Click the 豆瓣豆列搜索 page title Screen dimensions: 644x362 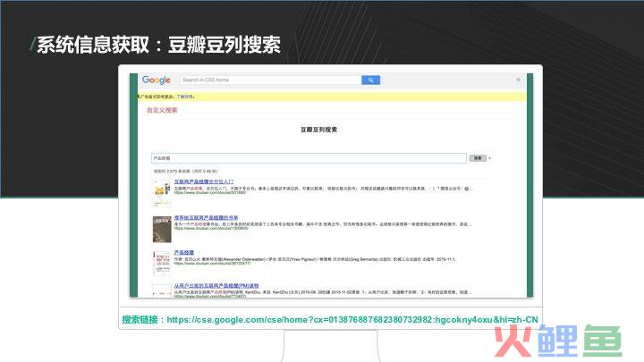tap(318, 130)
